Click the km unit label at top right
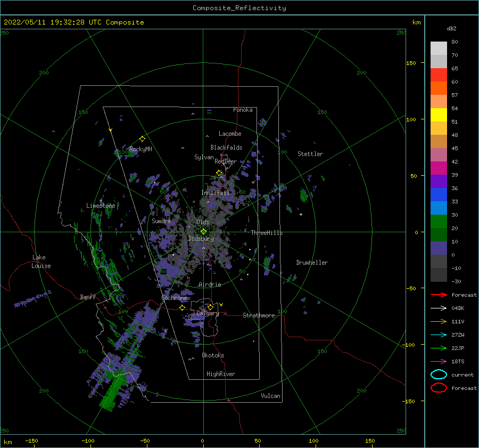The width and height of the screenshot is (479, 448). pos(416,22)
